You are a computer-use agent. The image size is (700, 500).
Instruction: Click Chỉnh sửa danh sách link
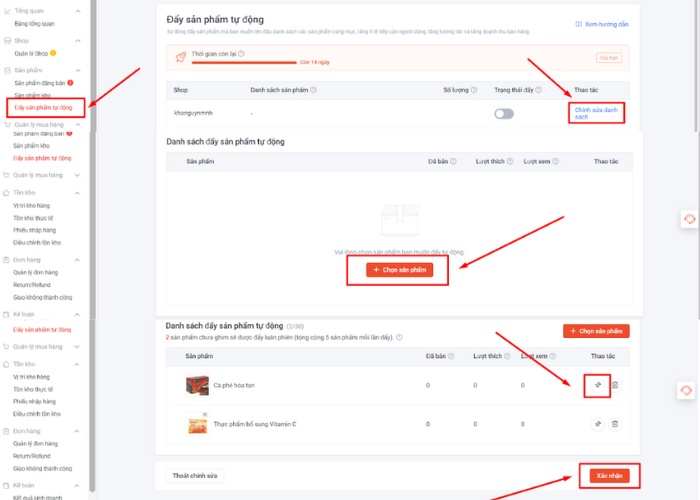(x=596, y=113)
